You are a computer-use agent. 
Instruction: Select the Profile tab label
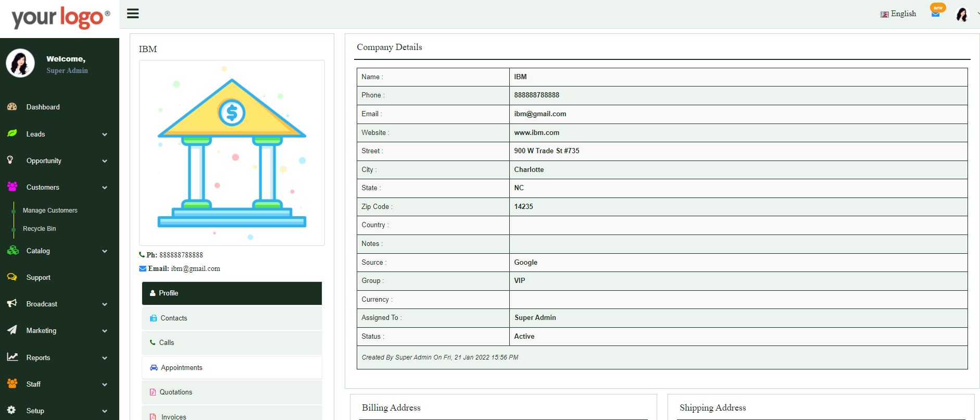point(169,293)
